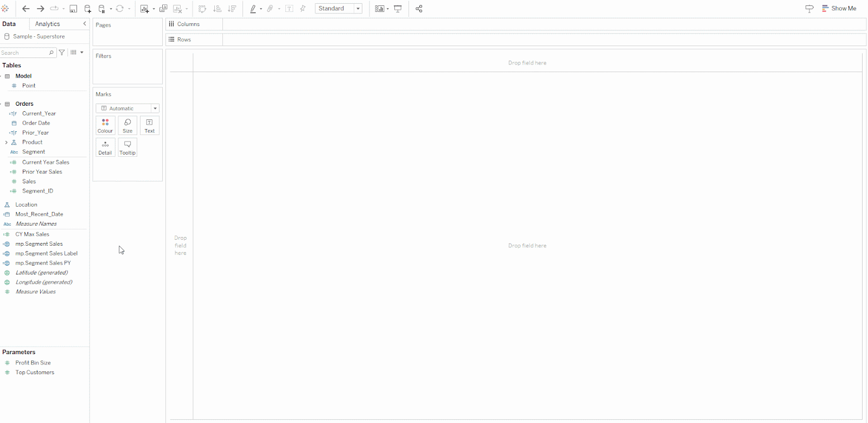Select Sample - Superstore data source
The image size is (868, 423).
point(39,36)
